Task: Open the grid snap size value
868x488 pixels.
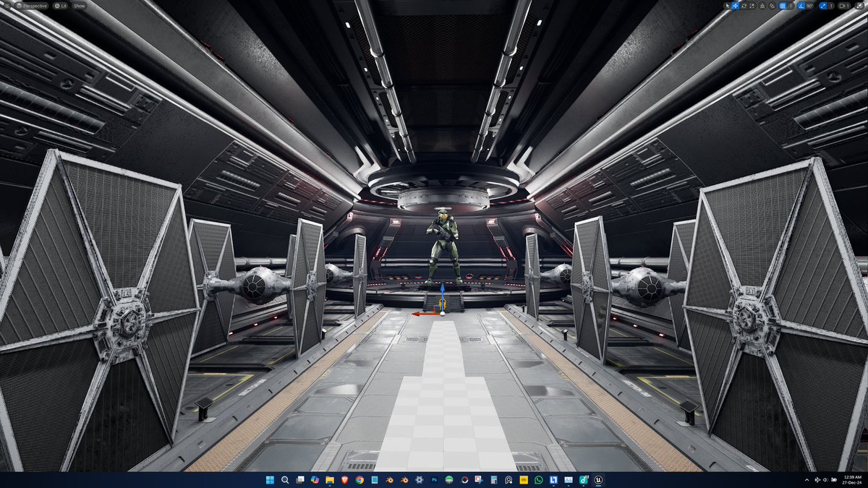Action: [x=791, y=5]
